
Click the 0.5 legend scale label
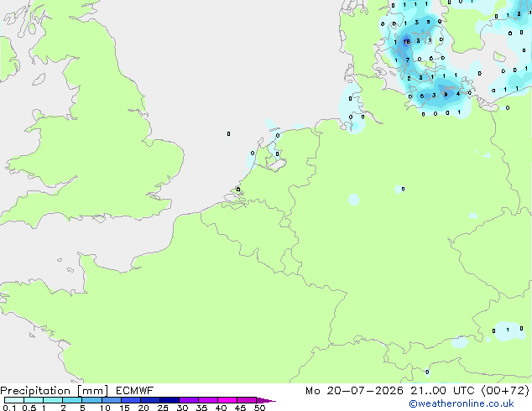(x=29, y=408)
